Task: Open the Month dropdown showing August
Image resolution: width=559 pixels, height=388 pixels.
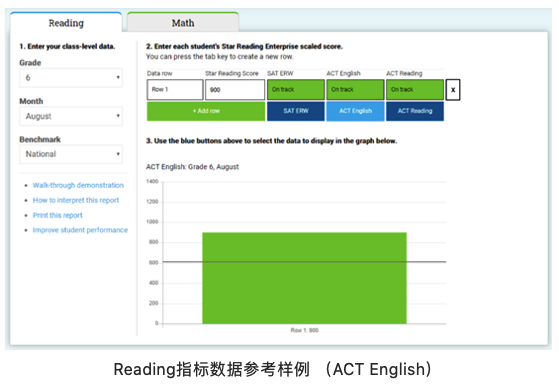Action: click(x=71, y=116)
